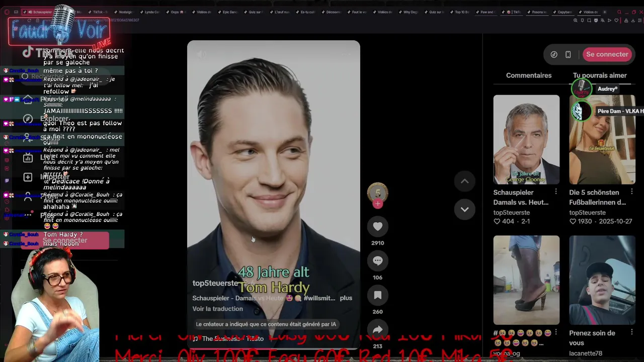Open the lacanette78 video thumbnail
The height and width of the screenshot is (362, 644).
pos(602,280)
